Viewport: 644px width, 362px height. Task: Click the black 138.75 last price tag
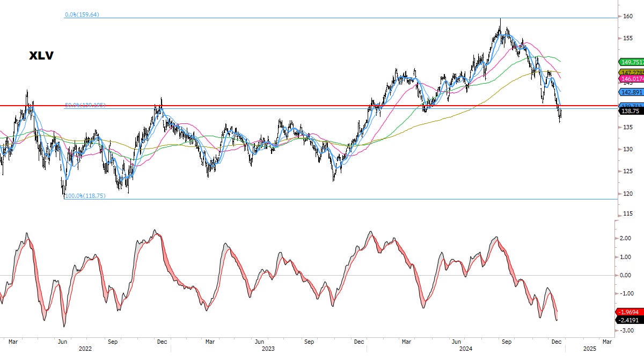(x=631, y=111)
